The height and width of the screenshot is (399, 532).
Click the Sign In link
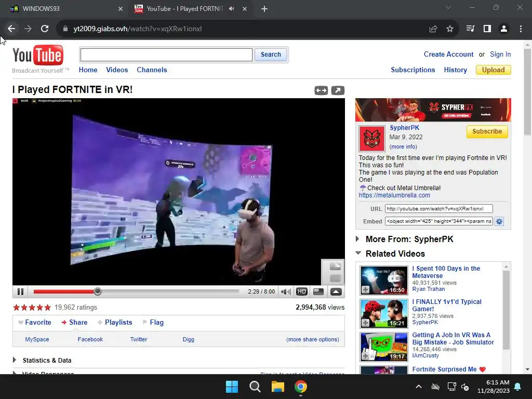coord(500,54)
